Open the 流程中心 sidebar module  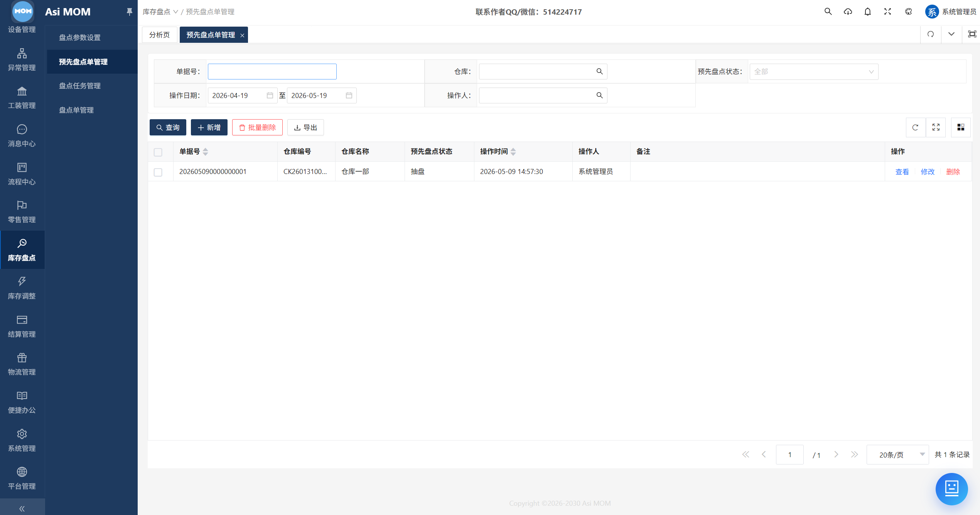[x=22, y=174]
